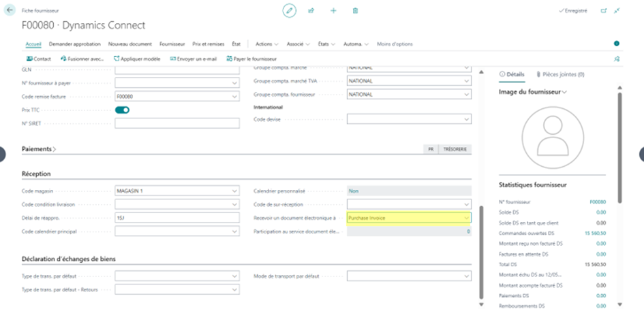Open Mode de transport par défaut dropdown
644x322 pixels.
[x=466, y=276]
